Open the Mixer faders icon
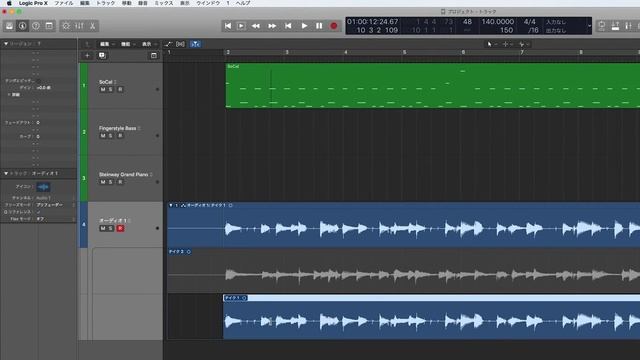640x360 pixels. 79,26
